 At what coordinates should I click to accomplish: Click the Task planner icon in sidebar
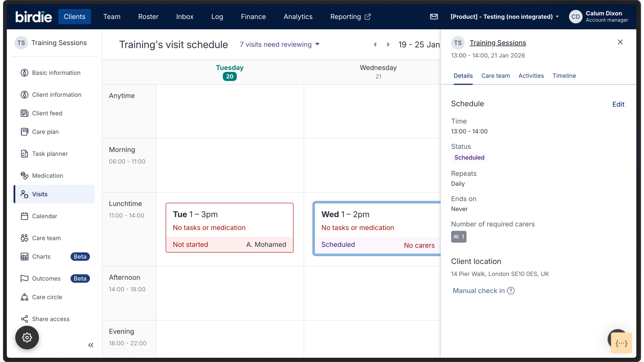(x=24, y=154)
